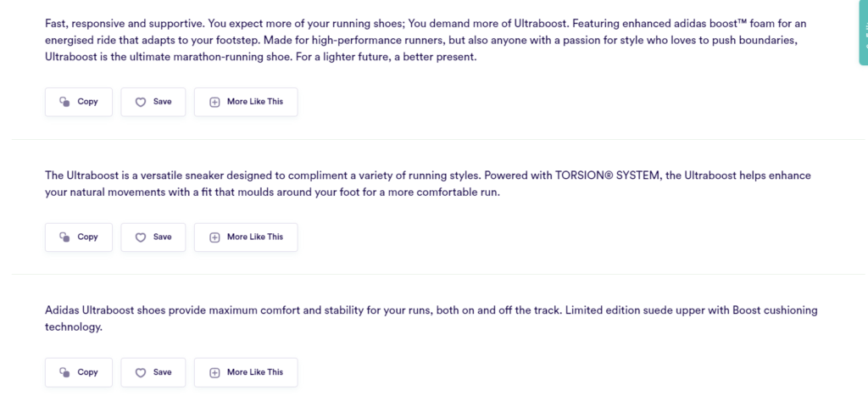
Task: Save the marathon-running shoe description
Action: coord(153,102)
